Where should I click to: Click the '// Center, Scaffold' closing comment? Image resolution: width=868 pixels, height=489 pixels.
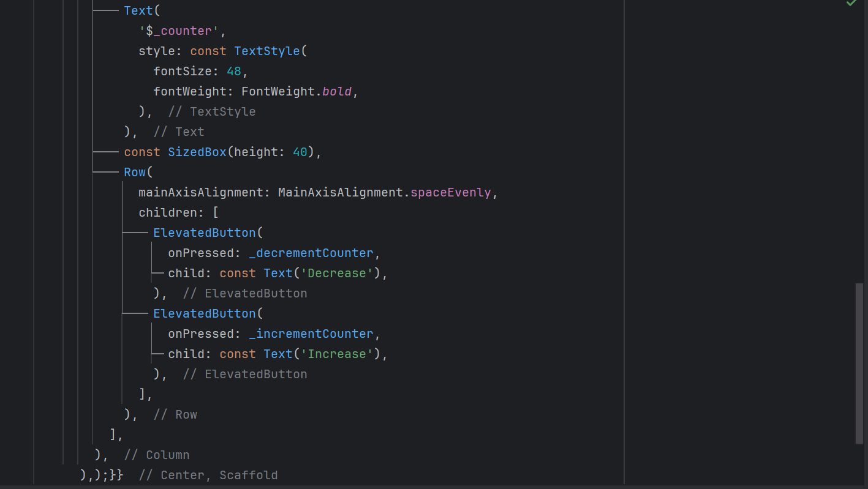[208, 475]
